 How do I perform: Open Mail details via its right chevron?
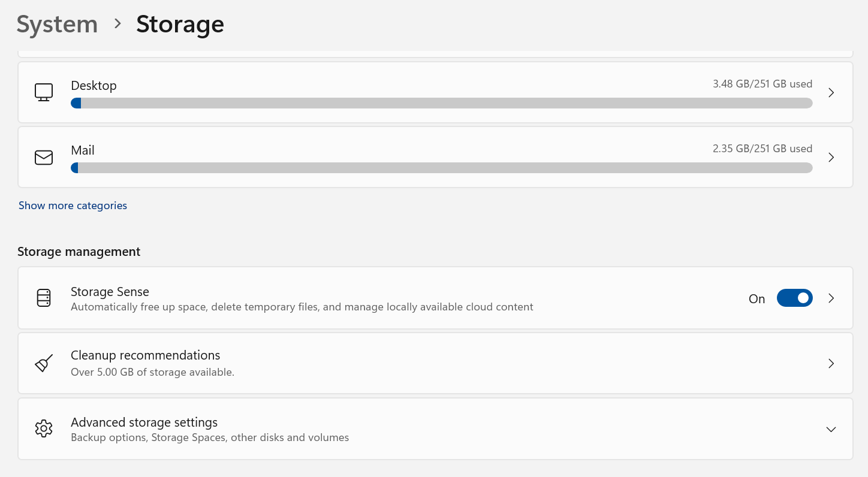click(831, 157)
